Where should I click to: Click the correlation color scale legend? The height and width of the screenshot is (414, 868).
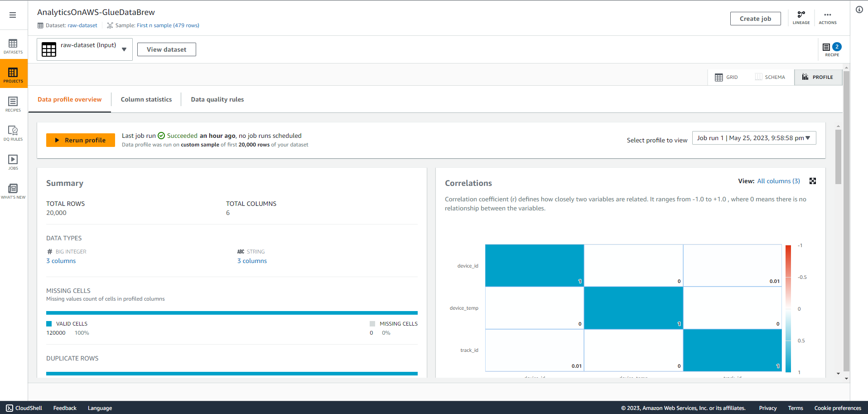pos(788,309)
